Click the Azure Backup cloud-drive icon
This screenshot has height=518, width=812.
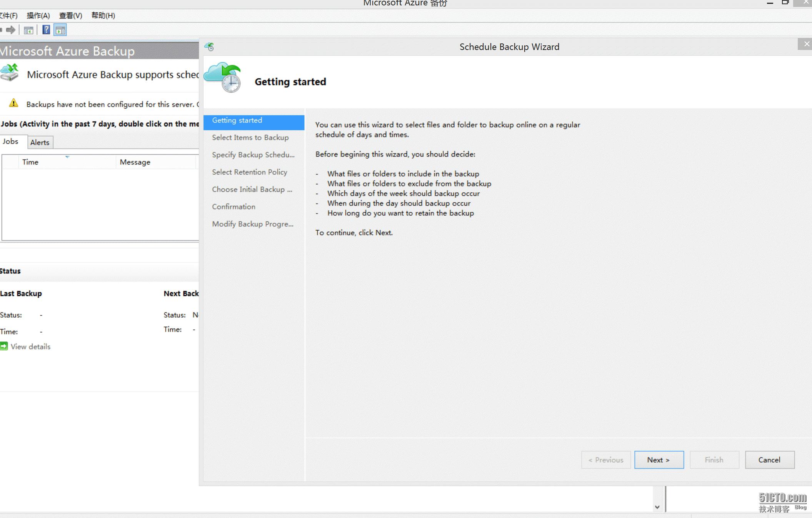(10, 73)
